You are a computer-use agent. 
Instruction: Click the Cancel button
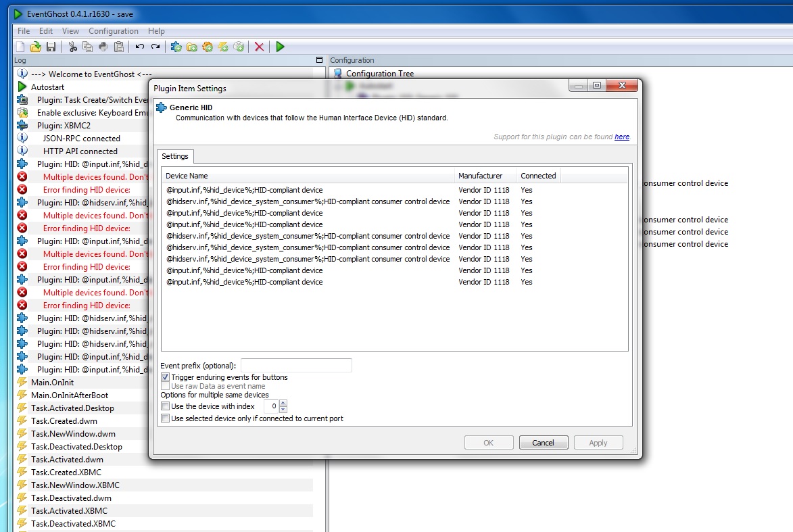click(x=543, y=443)
